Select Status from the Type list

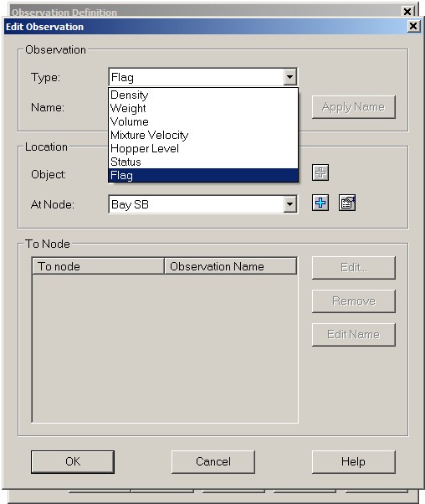click(203, 162)
